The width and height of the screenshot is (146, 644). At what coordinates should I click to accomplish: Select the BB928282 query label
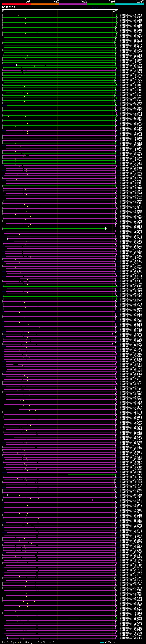8,8
